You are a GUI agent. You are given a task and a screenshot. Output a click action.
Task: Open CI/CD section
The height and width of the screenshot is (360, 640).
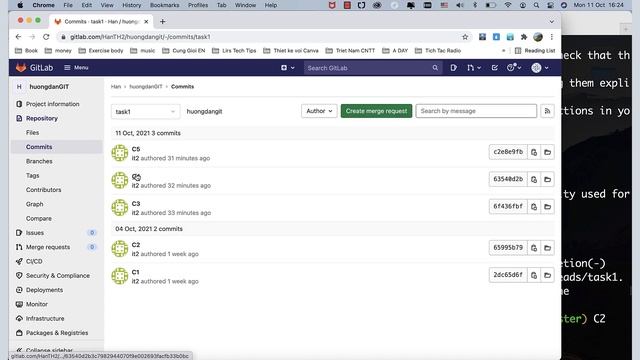(x=34, y=261)
